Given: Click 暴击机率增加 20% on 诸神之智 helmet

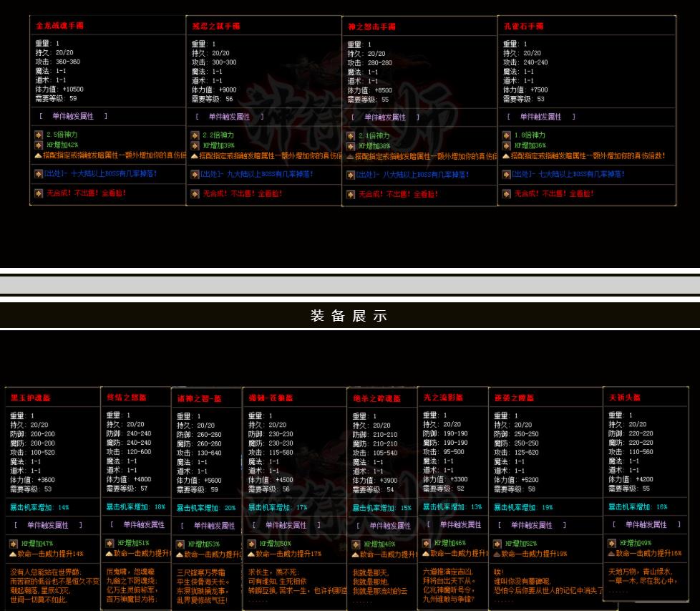Looking at the screenshot, I should point(206,508).
